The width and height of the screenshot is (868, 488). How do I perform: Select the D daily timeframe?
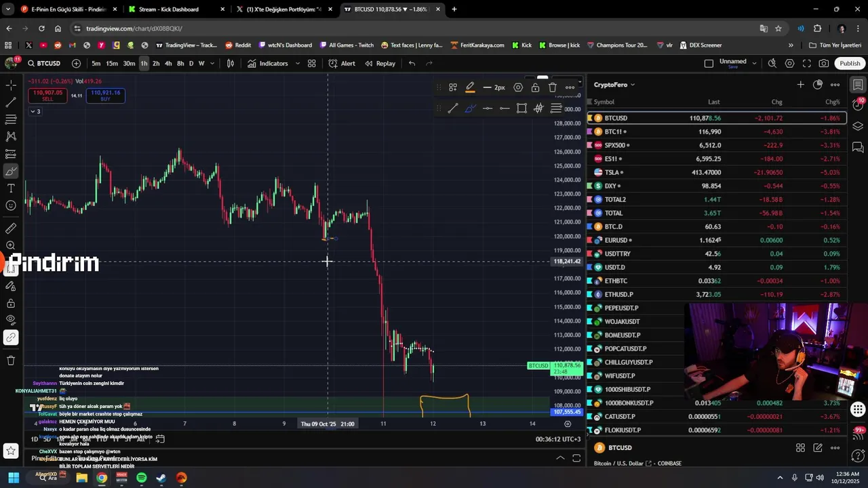tap(191, 63)
